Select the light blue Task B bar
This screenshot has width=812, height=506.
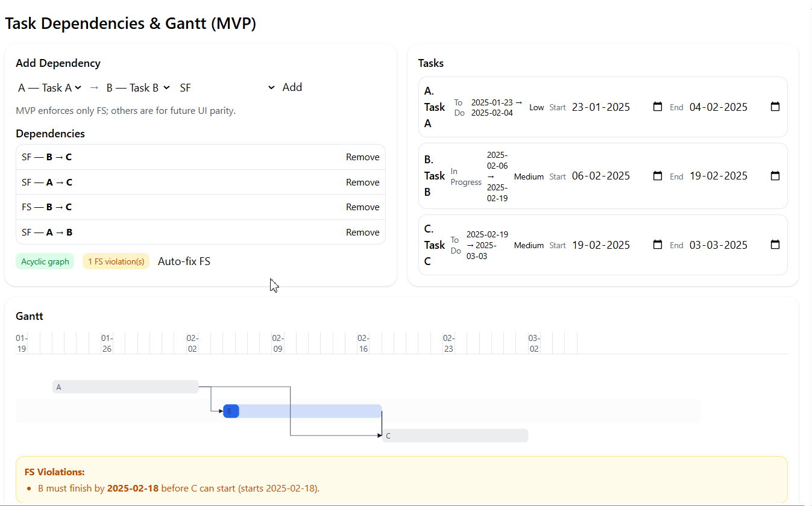310,411
